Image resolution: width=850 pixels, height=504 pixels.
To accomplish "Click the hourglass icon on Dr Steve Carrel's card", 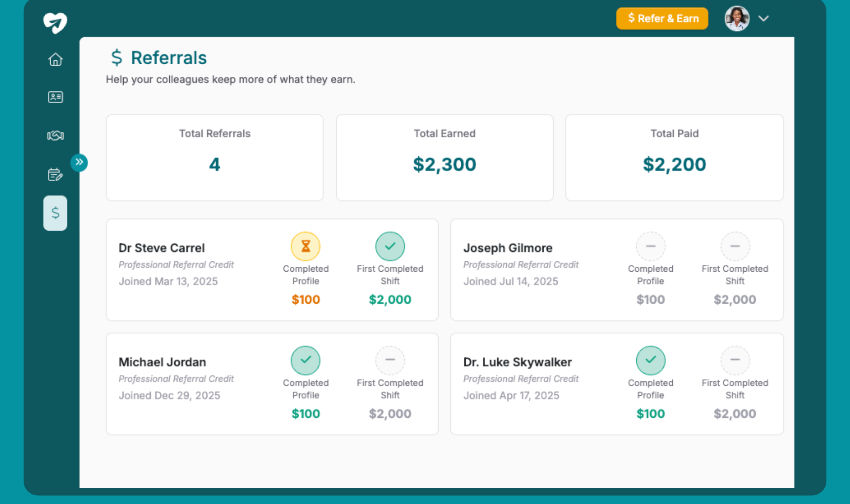I will 305,246.
